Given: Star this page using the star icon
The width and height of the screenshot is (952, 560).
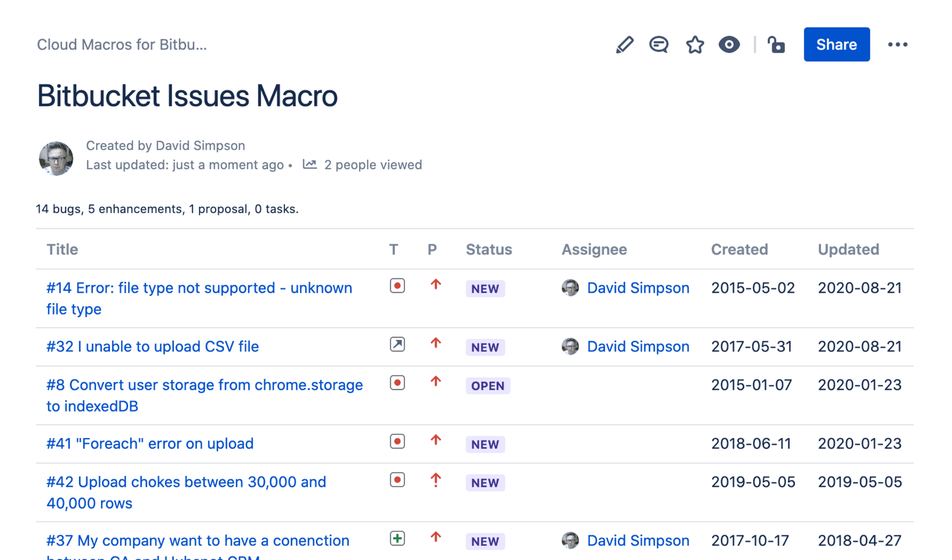Looking at the screenshot, I should coord(694,44).
